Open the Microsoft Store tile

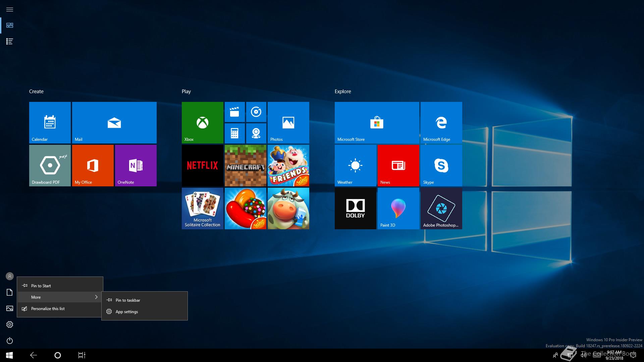[x=377, y=123]
